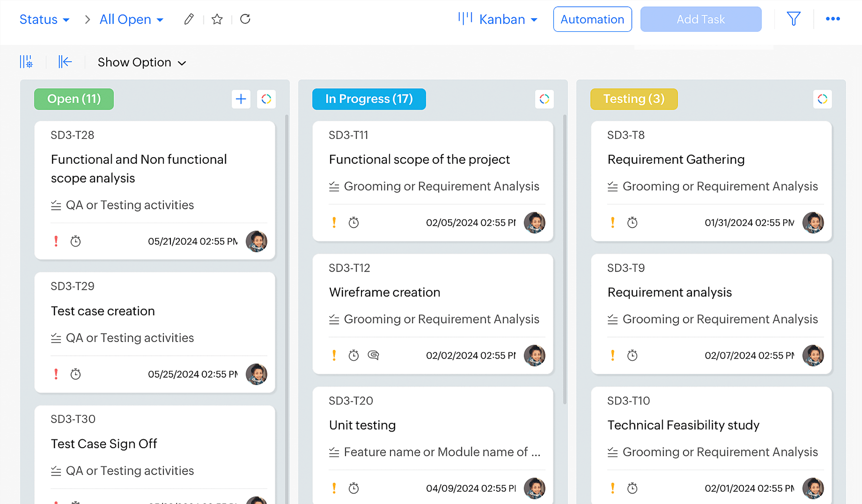
Task: Add a card with Open column plus icon
Action: [x=241, y=99]
